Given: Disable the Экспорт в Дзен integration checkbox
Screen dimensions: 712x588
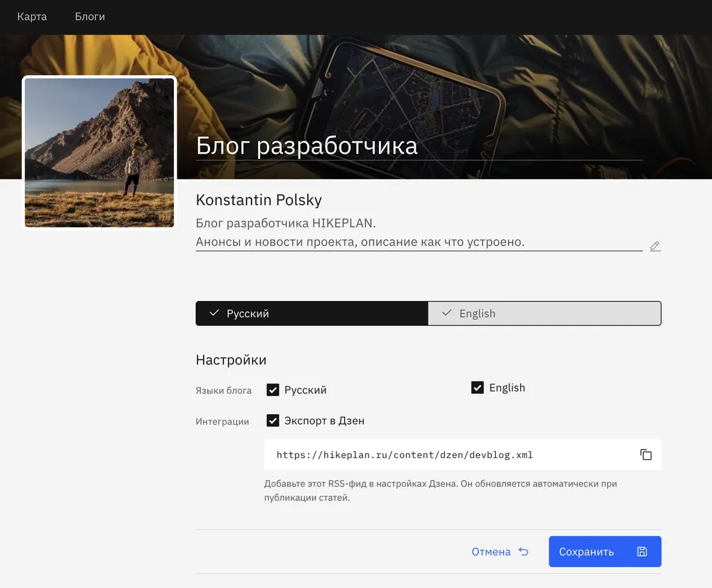Looking at the screenshot, I should tap(273, 420).
